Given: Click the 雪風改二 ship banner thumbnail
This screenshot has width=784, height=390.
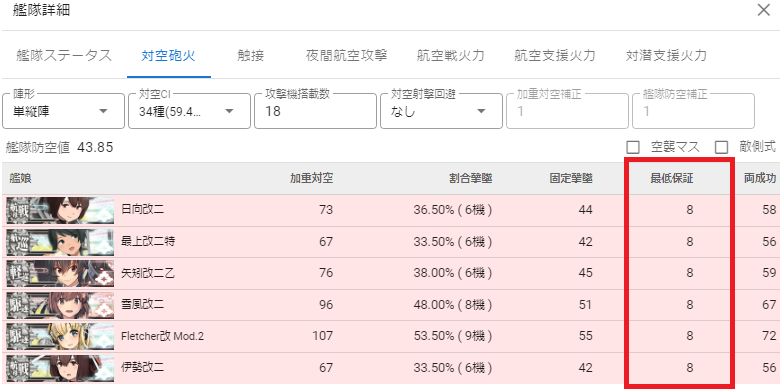Looking at the screenshot, I should pyautogui.click(x=60, y=305).
